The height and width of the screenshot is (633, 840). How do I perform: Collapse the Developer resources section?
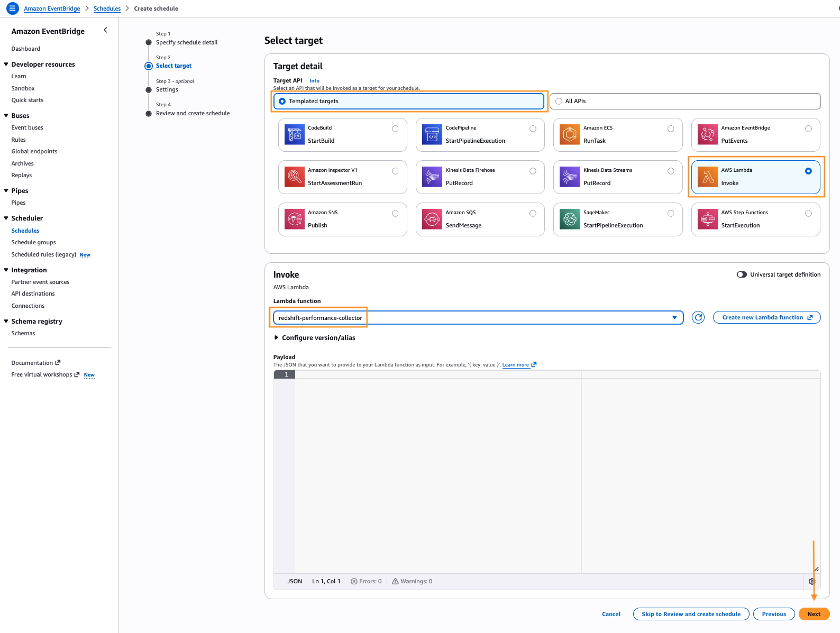pyautogui.click(x=6, y=64)
